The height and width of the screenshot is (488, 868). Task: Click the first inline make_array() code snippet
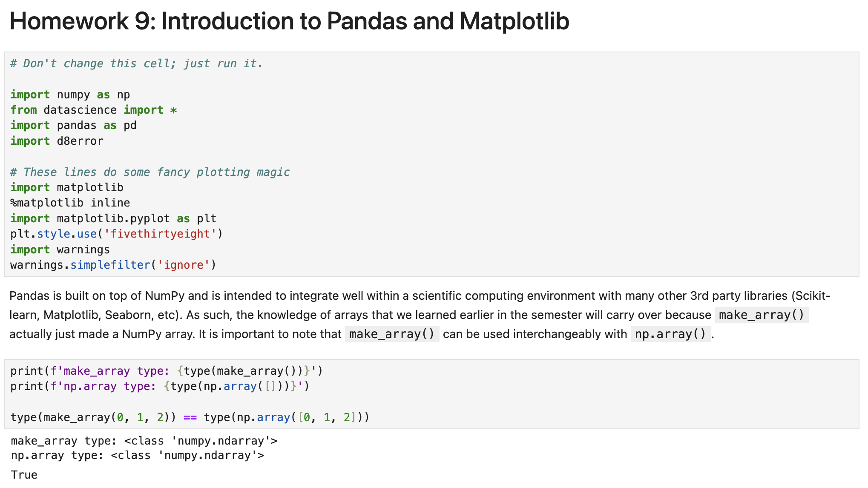[x=762, y=315]
